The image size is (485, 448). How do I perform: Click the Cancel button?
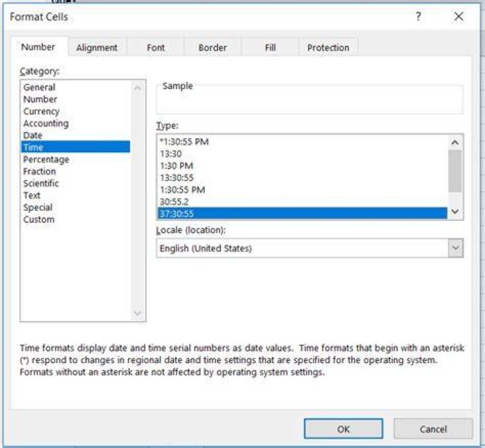[433, 429]
